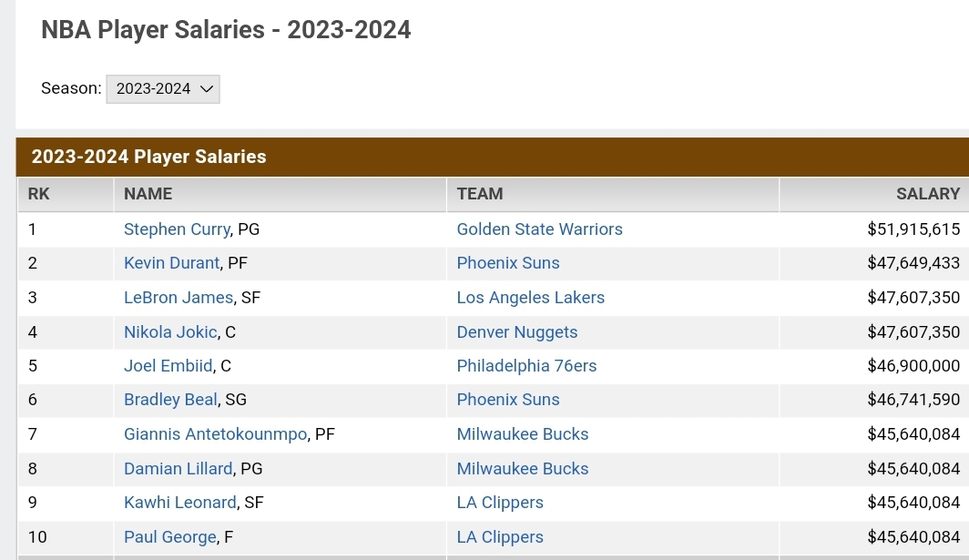Click the SALARY column header
Screen dimensions: 969x560
927,194
